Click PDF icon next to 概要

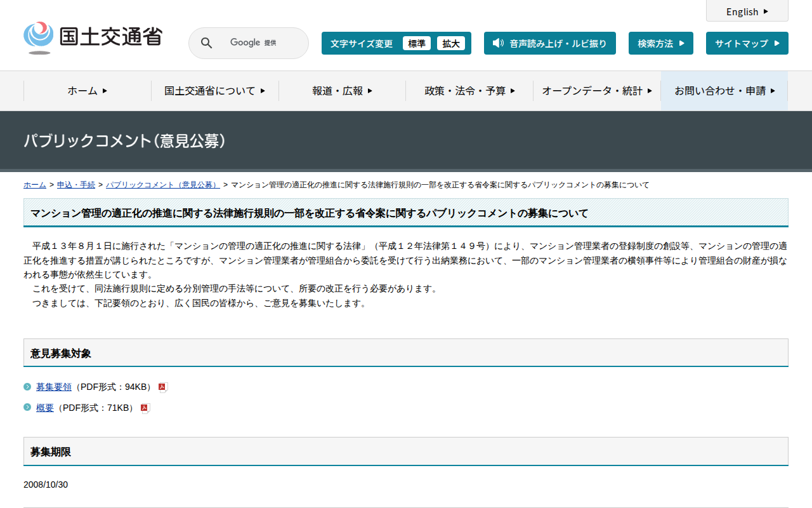[x=145, y=408]
